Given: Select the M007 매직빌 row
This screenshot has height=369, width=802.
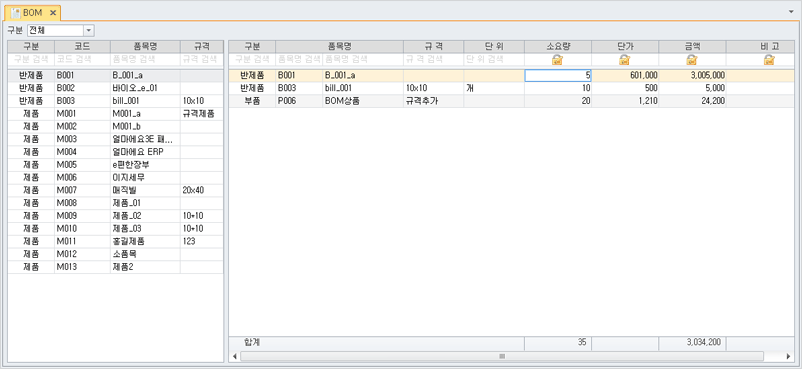Looking at the screenshot, I should click(116, 190).
